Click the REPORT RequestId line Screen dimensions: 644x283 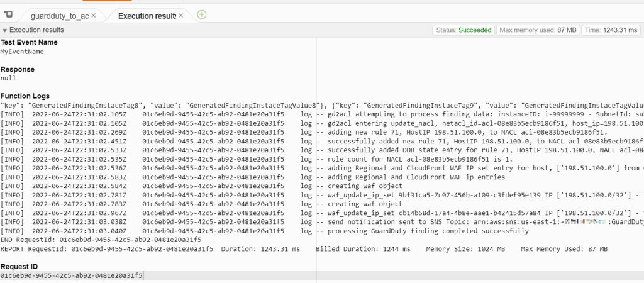(x=304, y=249)
